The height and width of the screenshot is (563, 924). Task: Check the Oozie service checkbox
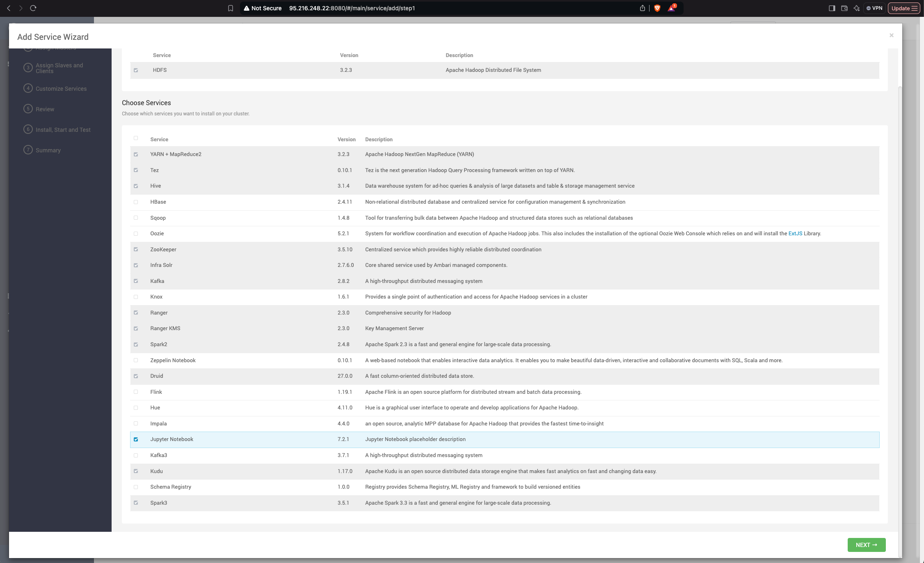coord(136,234)
